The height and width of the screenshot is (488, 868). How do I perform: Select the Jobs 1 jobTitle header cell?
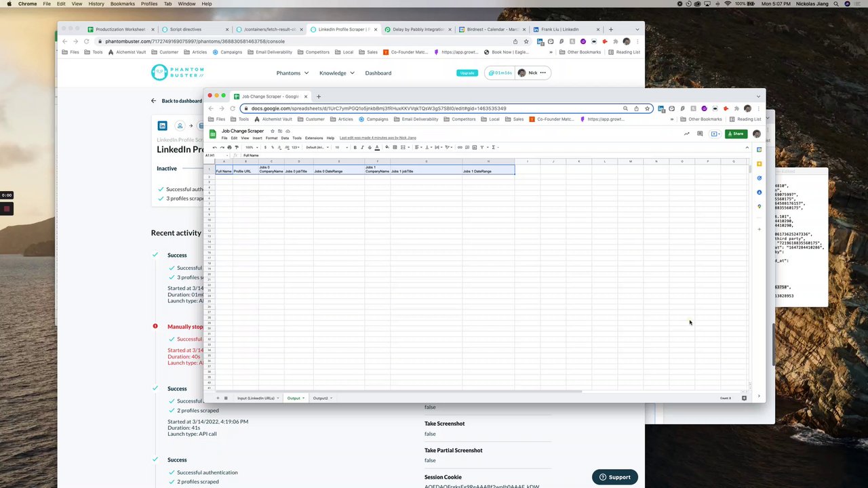click(426, 169)
